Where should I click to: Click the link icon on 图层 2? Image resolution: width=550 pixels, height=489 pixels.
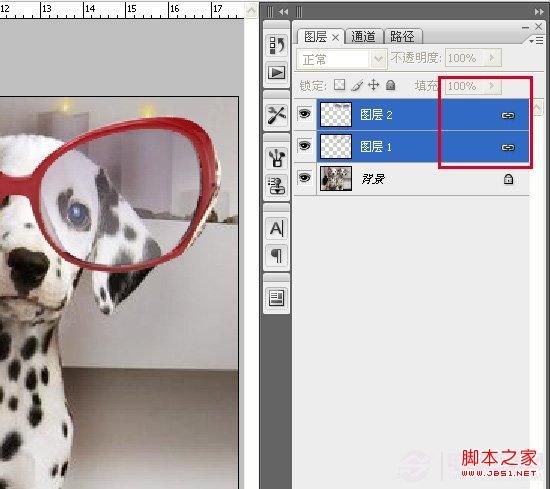(x=508, y=115)
